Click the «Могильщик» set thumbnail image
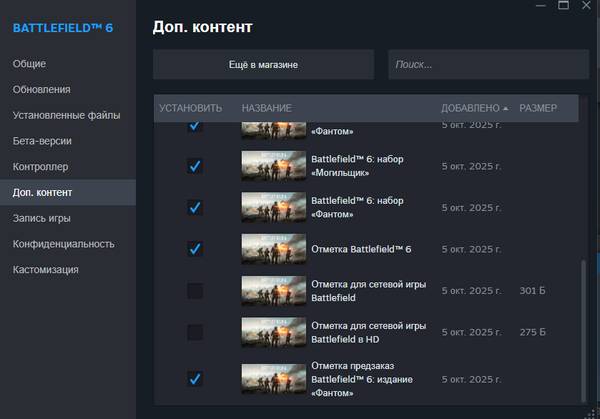Image resolution: width=600 pixels, height=419 pixels. pyautogui.click(x=273, y=166)
